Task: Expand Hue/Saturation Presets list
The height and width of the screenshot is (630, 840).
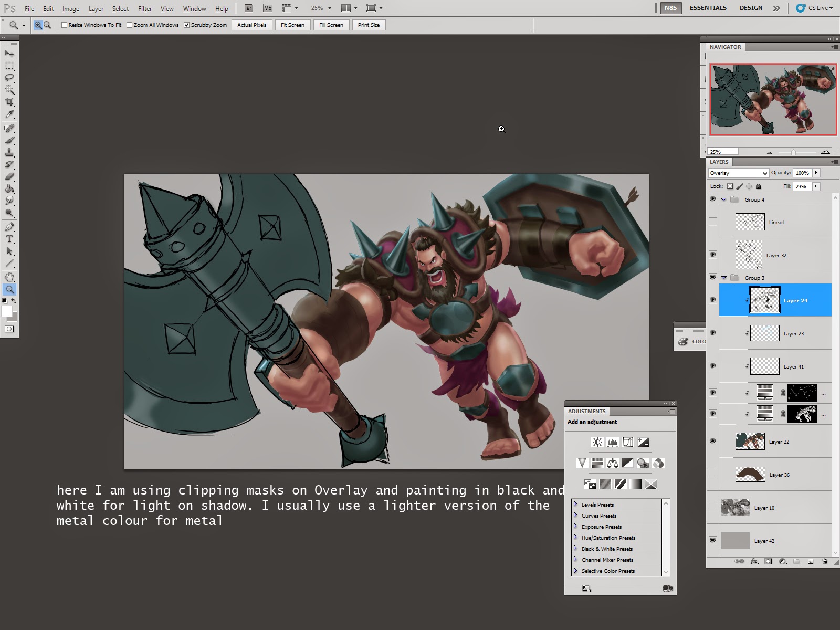Action: (x=575, y=538)
